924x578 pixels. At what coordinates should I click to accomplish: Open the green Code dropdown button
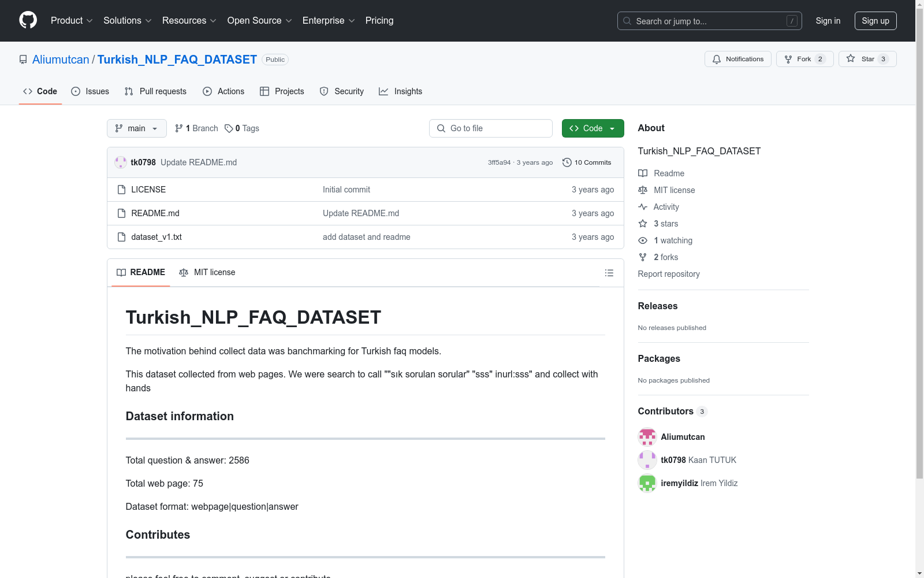point(593,128)
